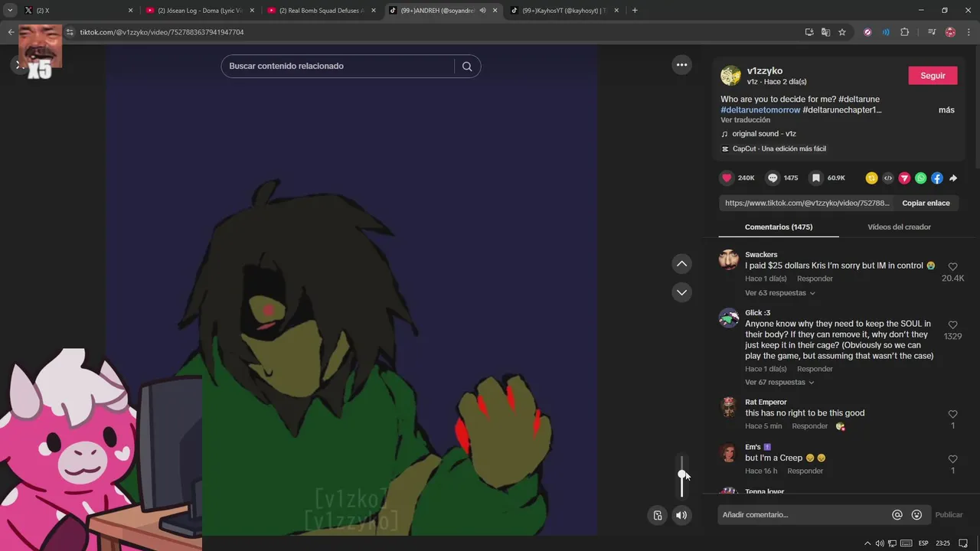Click the back arrow in the browser
This screenshot has height=551, width=980.
(11, 32)
